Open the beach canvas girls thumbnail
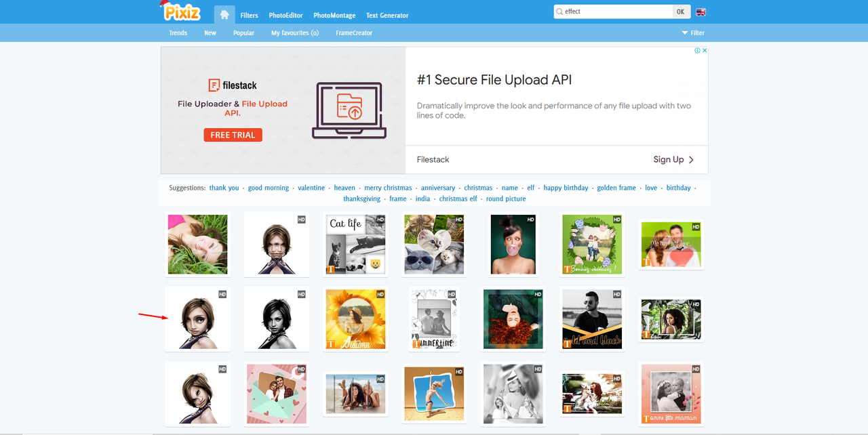The image size is (868, 435). coord(356,394)
